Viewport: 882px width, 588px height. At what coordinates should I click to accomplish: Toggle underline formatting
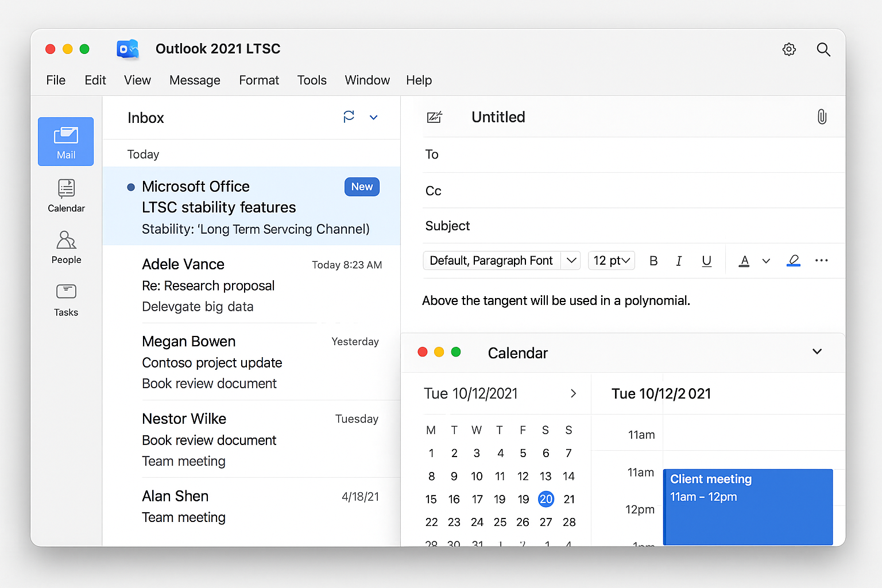coord(706,261)
